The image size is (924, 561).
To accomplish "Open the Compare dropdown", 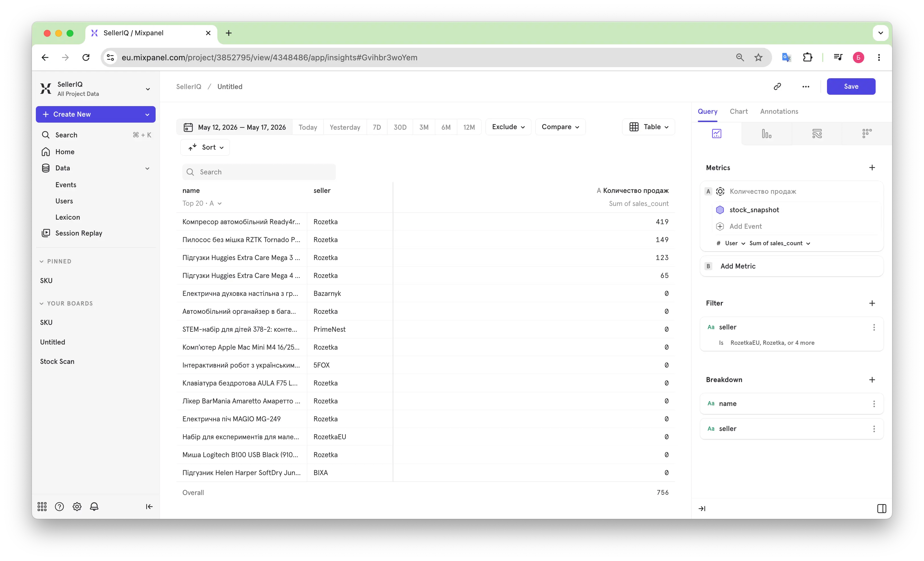I will [560, 127].
